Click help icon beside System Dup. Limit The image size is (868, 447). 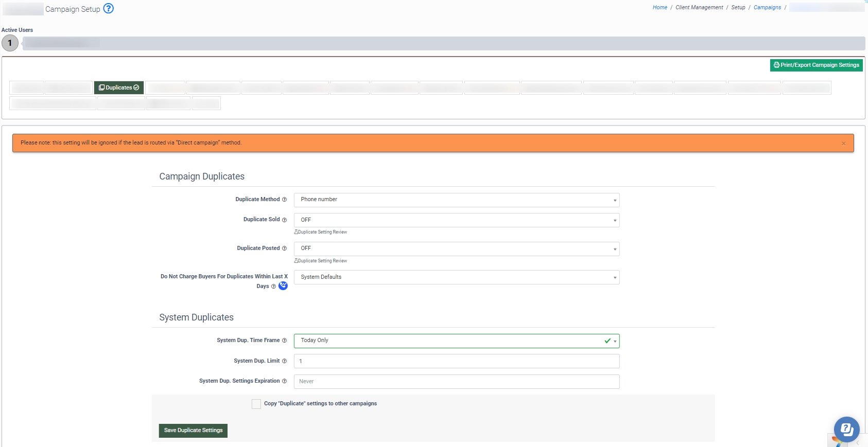pyautogui.click(x=284, y=361)
